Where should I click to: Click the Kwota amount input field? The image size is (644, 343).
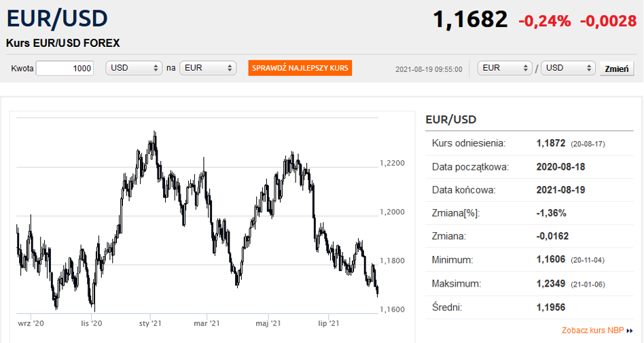[x=65, y=68]
